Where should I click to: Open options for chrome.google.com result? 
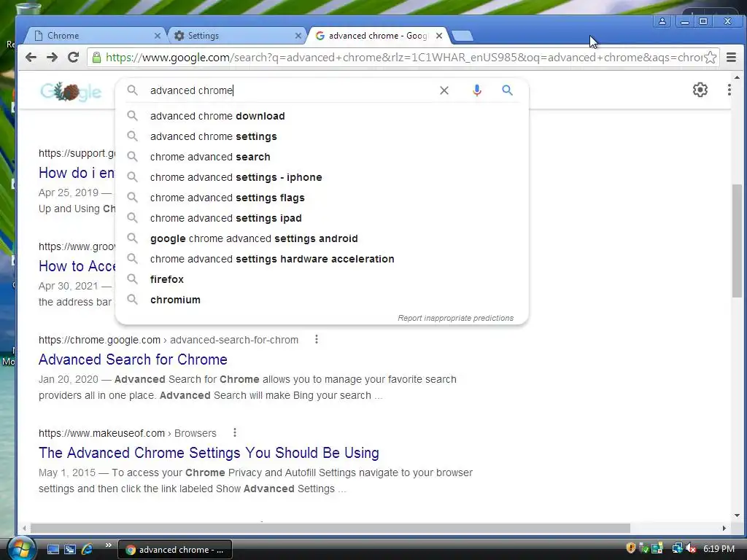tap(317, 339)
